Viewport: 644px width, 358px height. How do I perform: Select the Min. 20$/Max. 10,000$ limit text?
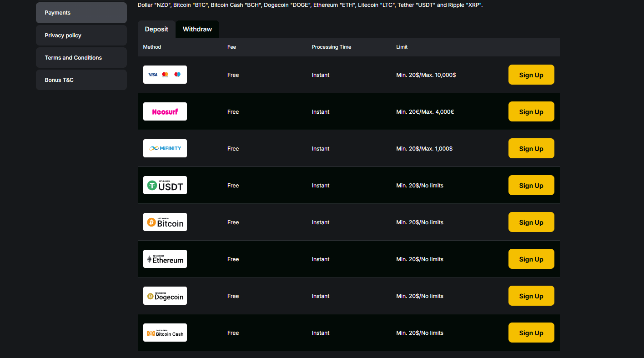coord(426,75)
